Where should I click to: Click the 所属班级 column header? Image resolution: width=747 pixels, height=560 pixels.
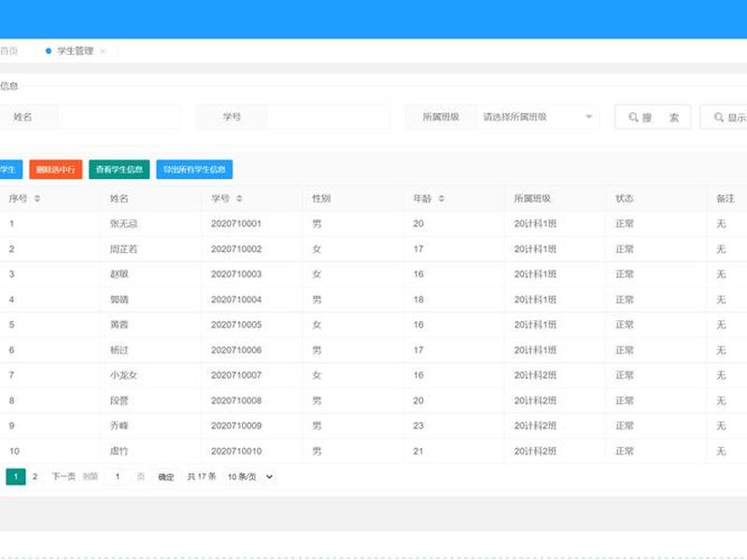coord(532,199)
